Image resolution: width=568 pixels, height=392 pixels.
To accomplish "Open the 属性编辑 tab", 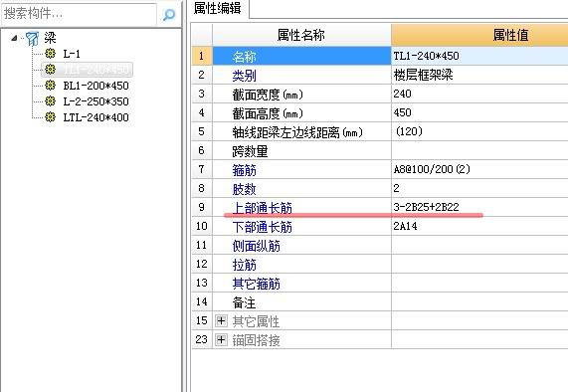I will pyautogui.click(x=217, y=8).
